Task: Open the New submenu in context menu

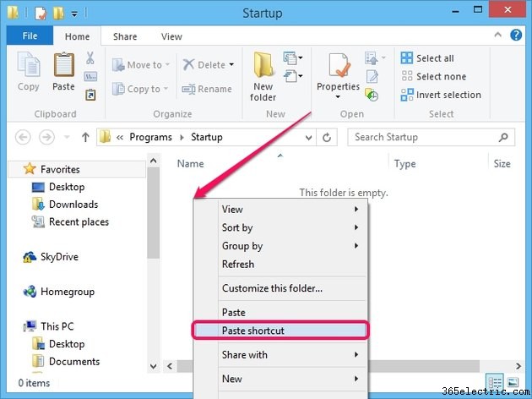Action: [280, 379]
